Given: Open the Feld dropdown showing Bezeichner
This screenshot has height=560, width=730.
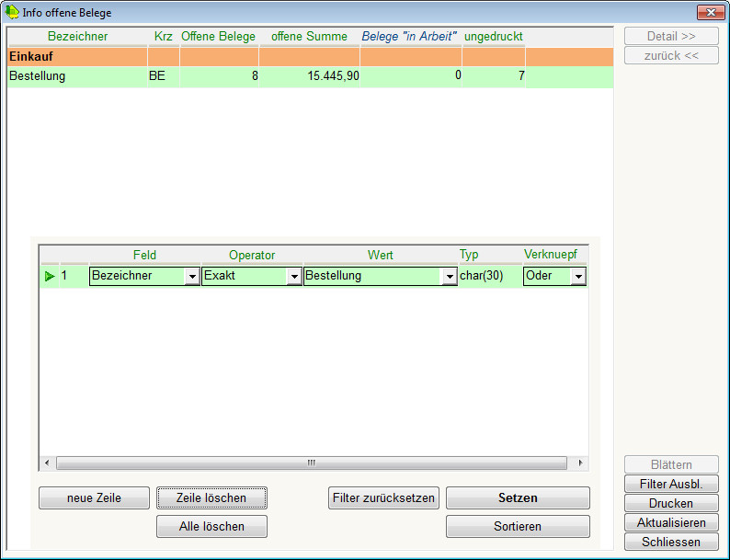Looking at the screenshot, I should pyautogui.click(x=191, y=276).
